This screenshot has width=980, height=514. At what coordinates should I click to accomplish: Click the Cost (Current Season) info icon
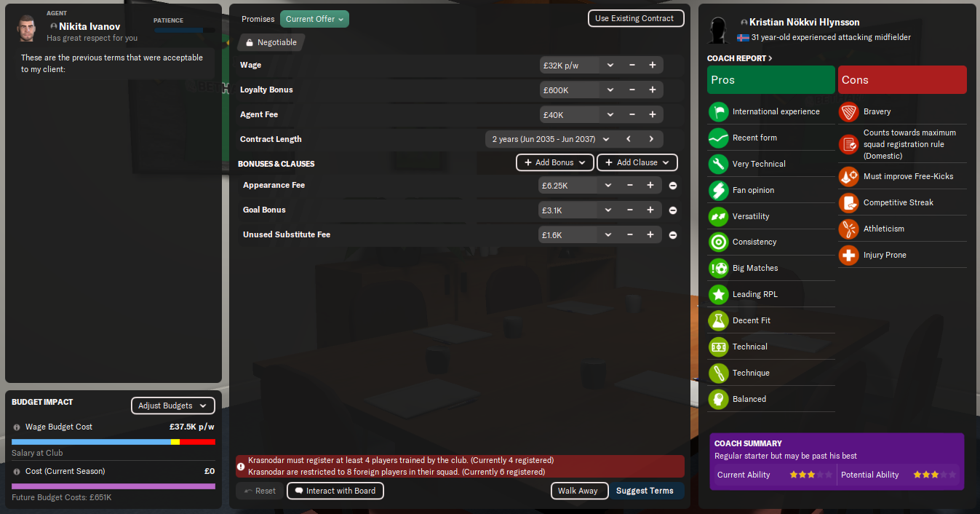click(x=17, y=472)
